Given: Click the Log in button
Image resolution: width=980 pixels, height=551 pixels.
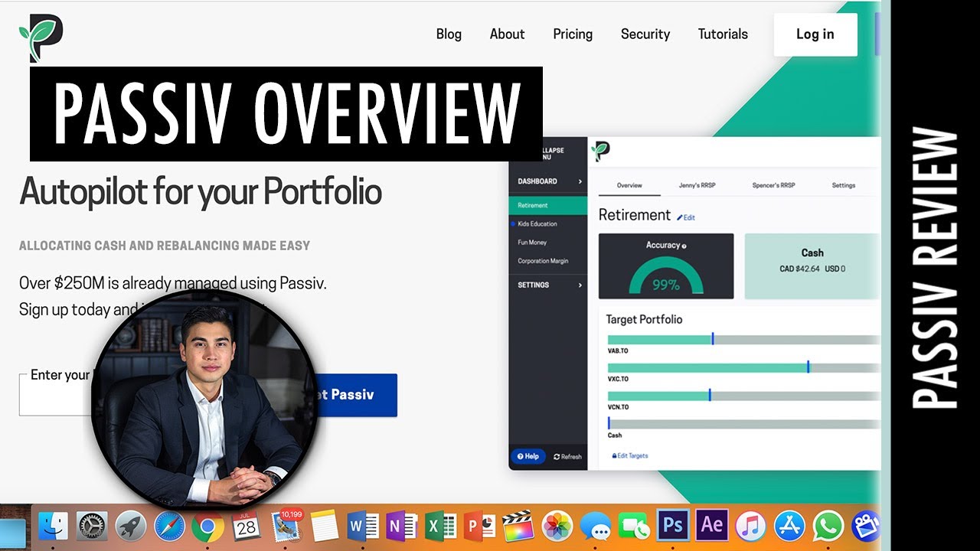Looking at the screenshot, I should pos(815,34).
